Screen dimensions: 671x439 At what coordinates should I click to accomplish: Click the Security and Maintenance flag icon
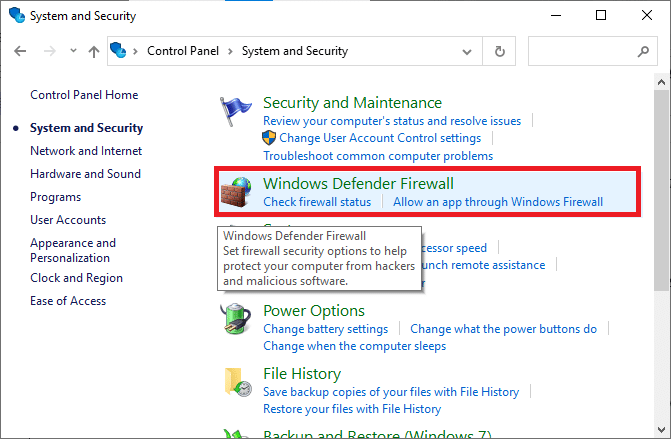[x=237, y=112]
